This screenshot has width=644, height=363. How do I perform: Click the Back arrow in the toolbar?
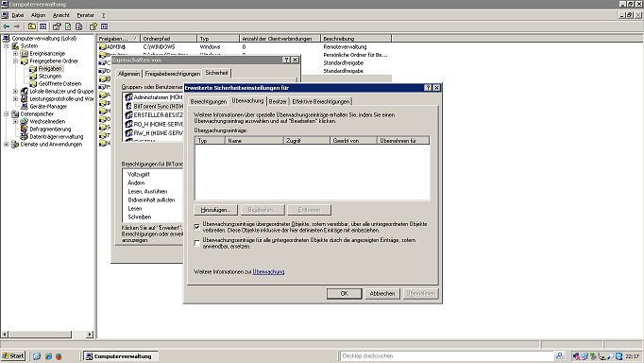(7, 26)
